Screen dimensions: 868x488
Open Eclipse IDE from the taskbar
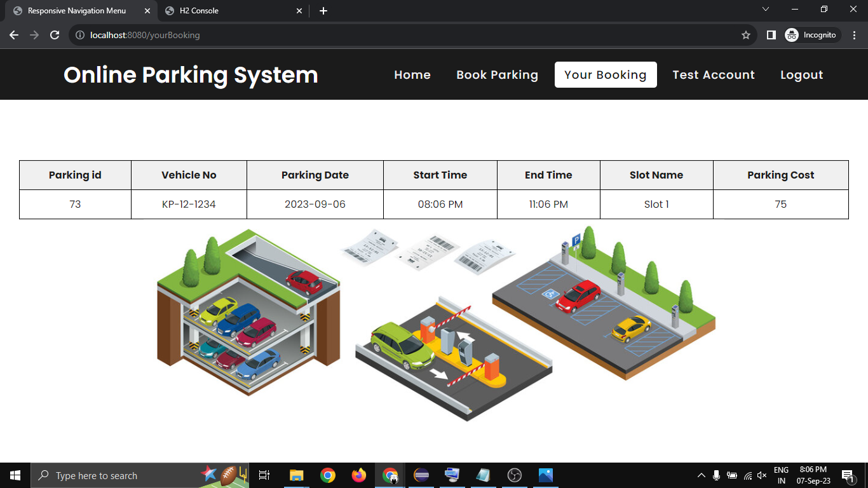point(421,475)
